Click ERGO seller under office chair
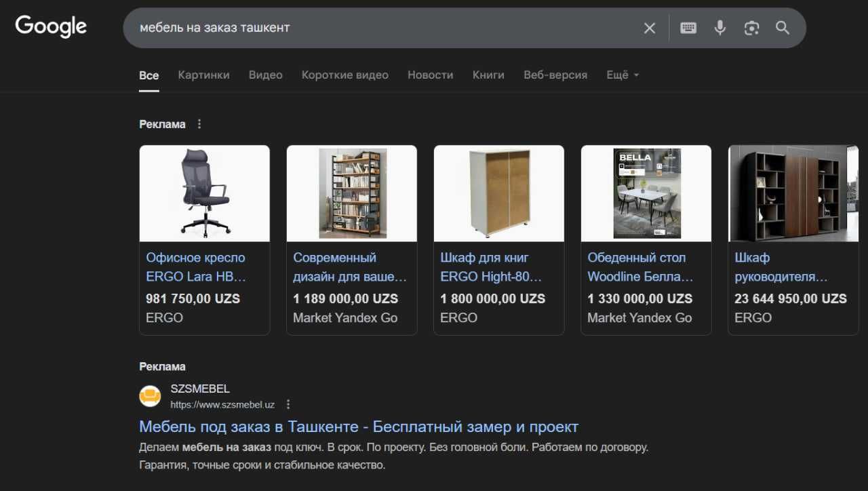The height and width of the screenshot is (491, 868). (165, 317)
